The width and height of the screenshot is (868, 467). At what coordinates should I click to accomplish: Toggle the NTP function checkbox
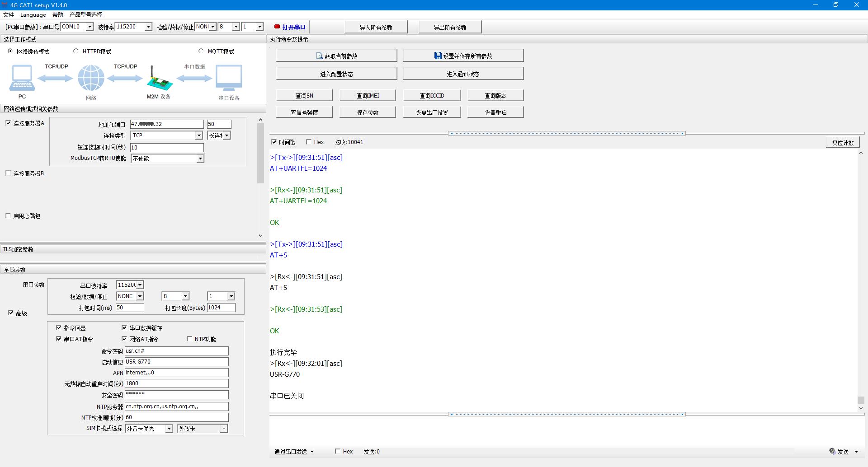(x=189, y=339)
